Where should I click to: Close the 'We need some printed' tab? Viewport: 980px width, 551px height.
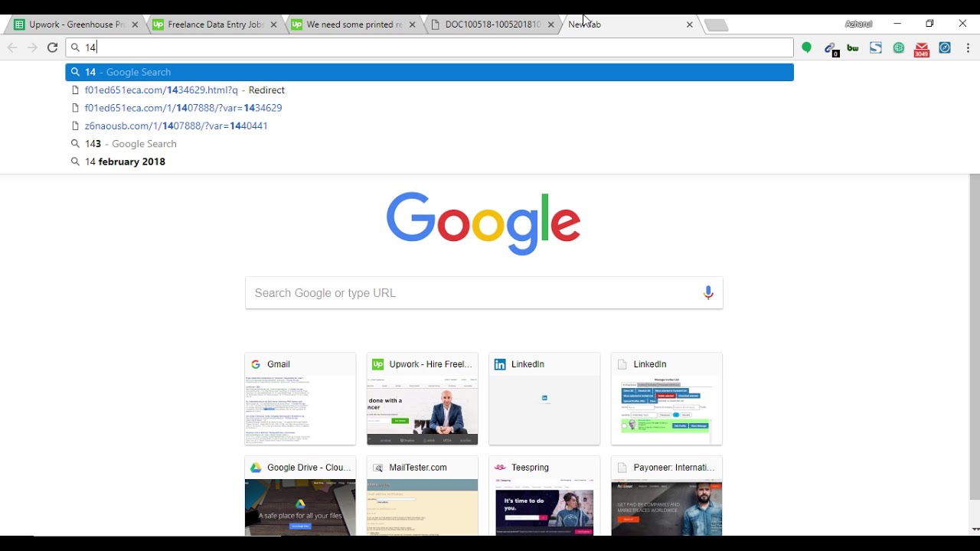coord(412,24)
